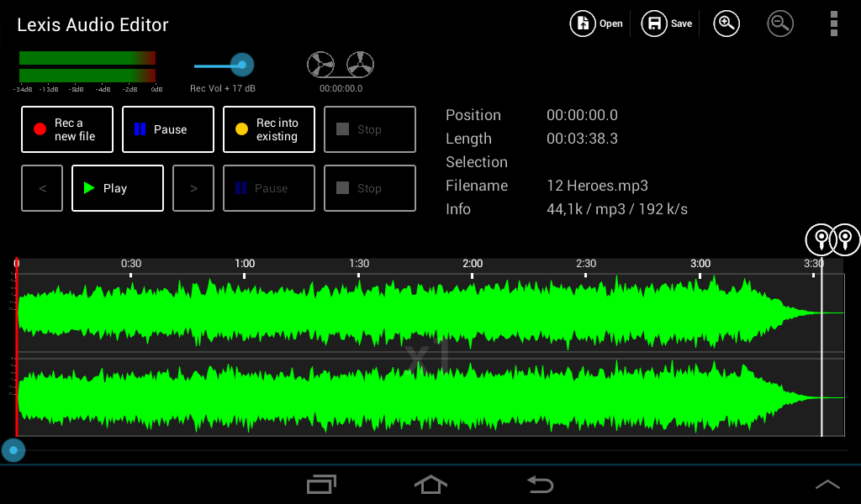
Task: Select the right selection marker pin
Action: 846,240
